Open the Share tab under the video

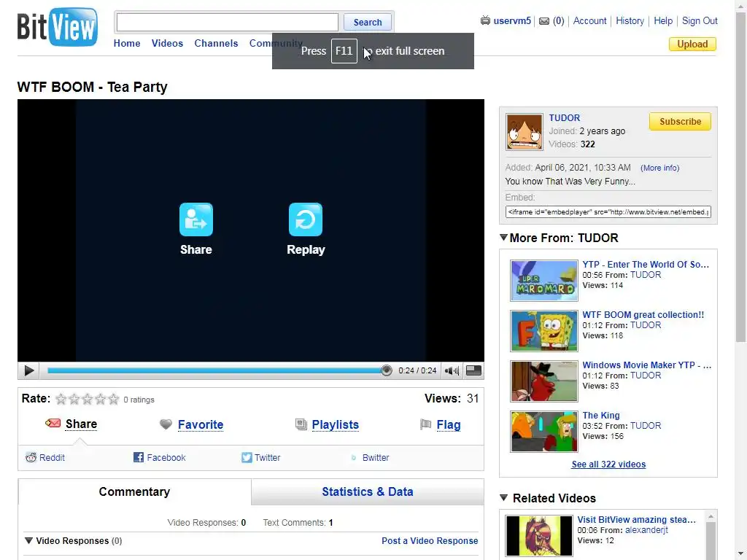pos(82,424)
